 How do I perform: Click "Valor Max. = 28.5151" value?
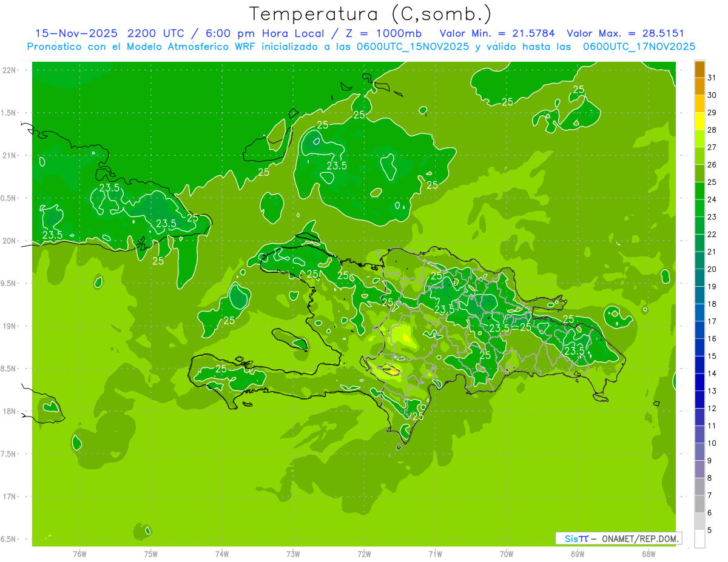coord(626,33)
